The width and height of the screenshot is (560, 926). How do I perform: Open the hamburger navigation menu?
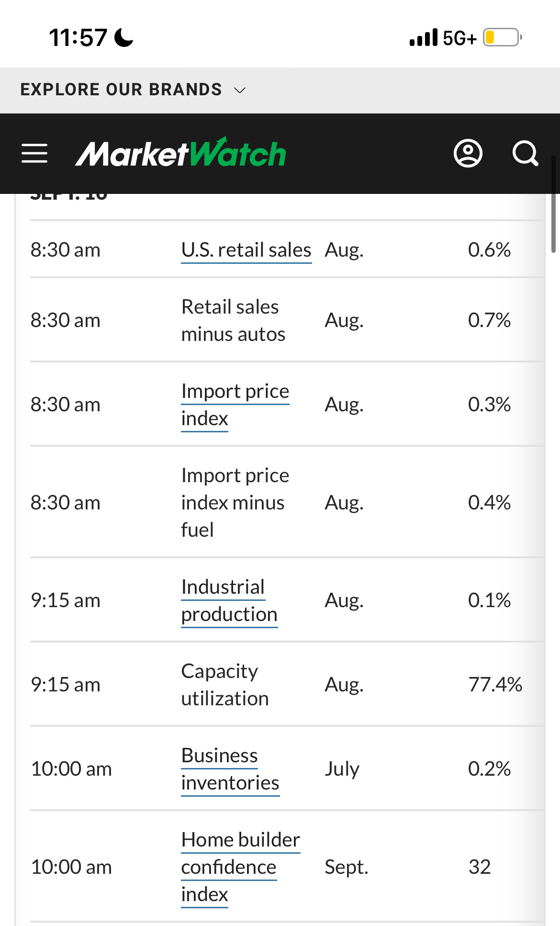(34, 153)
